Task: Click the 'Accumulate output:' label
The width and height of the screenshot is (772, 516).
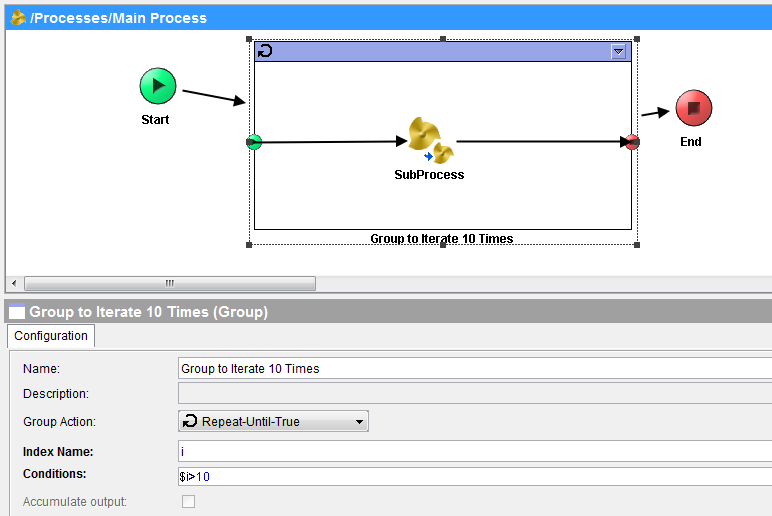Action: [75, 502]
